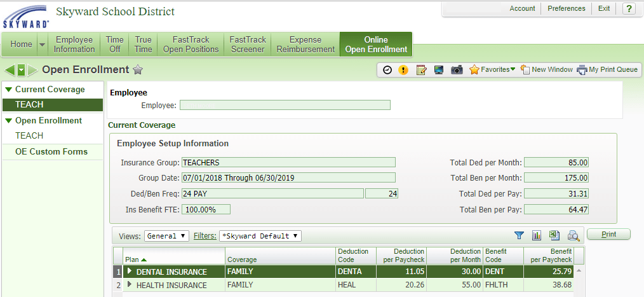The image size is (644, 297).
Task: Click the Employee name field
Action: (285, 106)
